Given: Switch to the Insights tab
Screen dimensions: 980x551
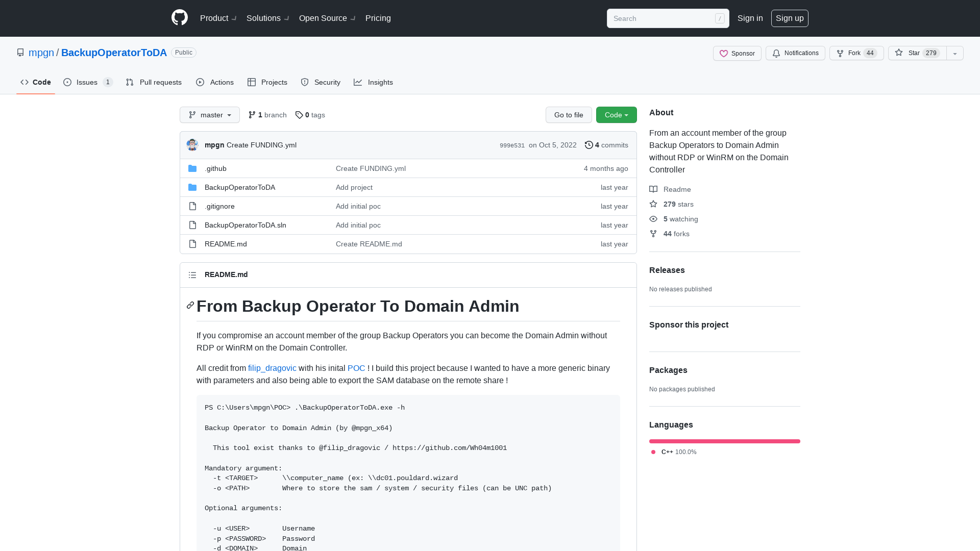Looking at the screenshot, I should coord(374,82).
